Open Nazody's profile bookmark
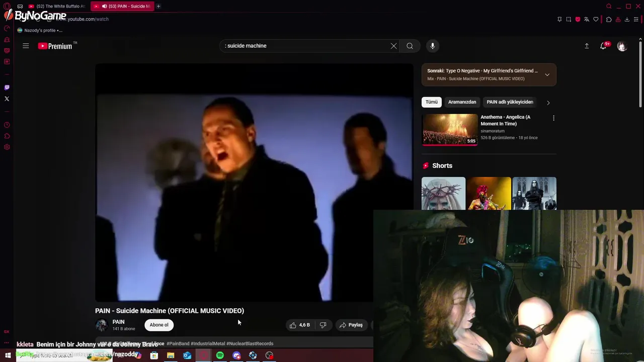This screenshot has height=362, width=644. point(40,30)
